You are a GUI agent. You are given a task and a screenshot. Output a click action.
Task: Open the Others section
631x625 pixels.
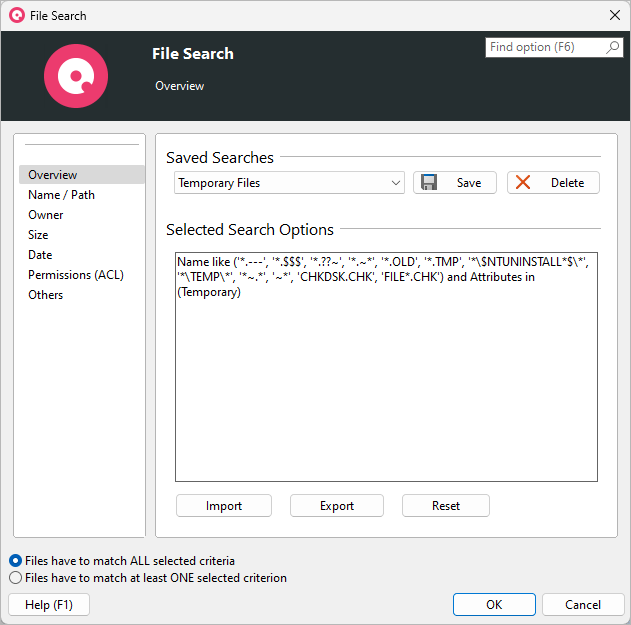tap(46, 295)
